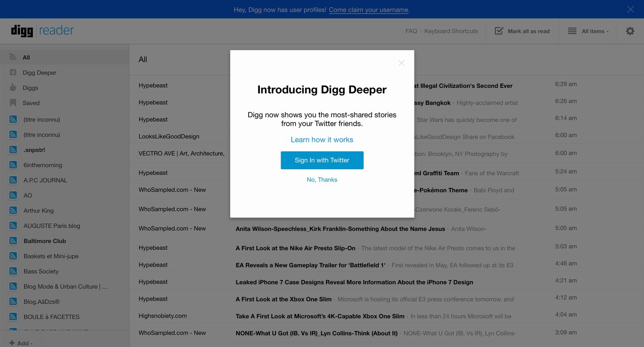Click Mark all as read
The width and height of the screenshot is (644, 347).
click(x=529, y=31)
